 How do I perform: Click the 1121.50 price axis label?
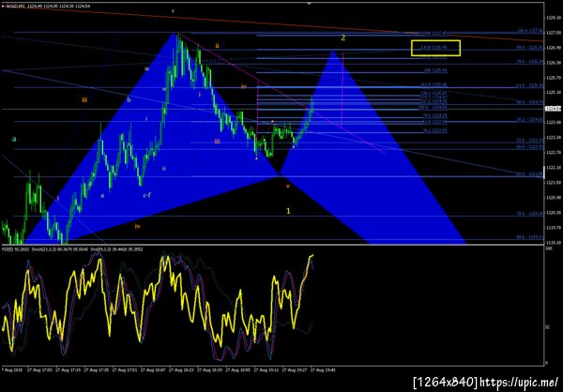coord(554,182)
